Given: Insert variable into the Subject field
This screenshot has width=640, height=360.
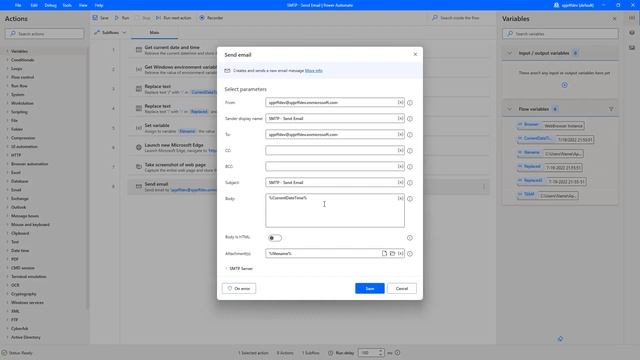Looking at the screenshot, I should pyautogui.click(x=400, y=182).
